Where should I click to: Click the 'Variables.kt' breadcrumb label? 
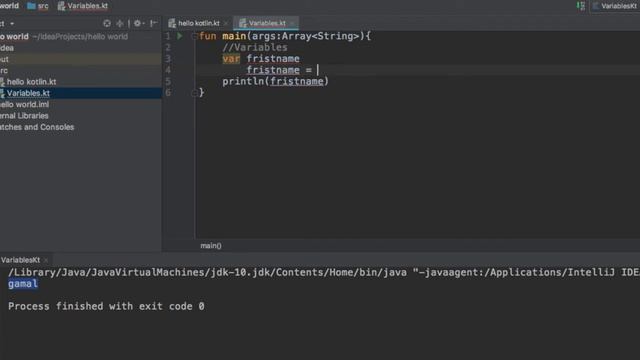click(87, 6)
